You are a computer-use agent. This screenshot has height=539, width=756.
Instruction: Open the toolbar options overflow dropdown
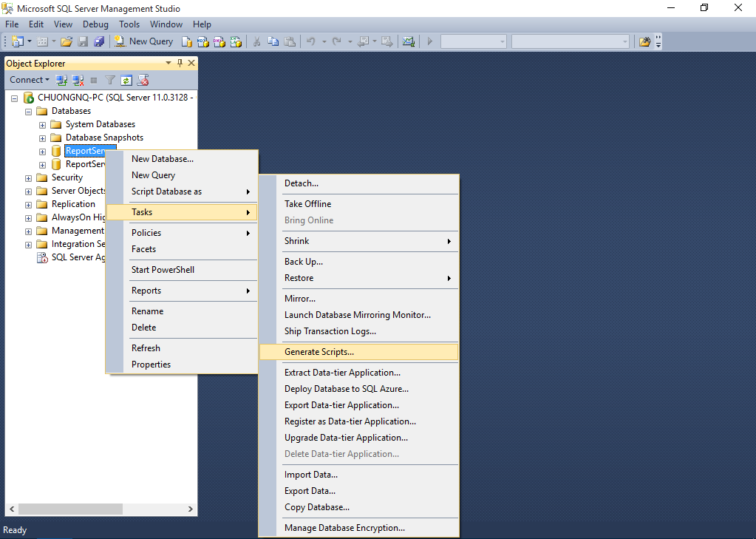(658, 41)
